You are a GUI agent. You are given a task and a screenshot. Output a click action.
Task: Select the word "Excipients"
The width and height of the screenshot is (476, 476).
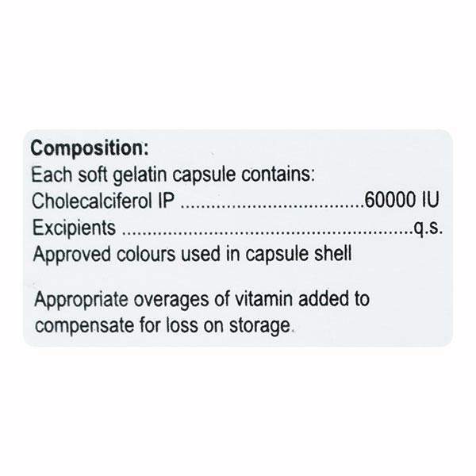(75, 229)
